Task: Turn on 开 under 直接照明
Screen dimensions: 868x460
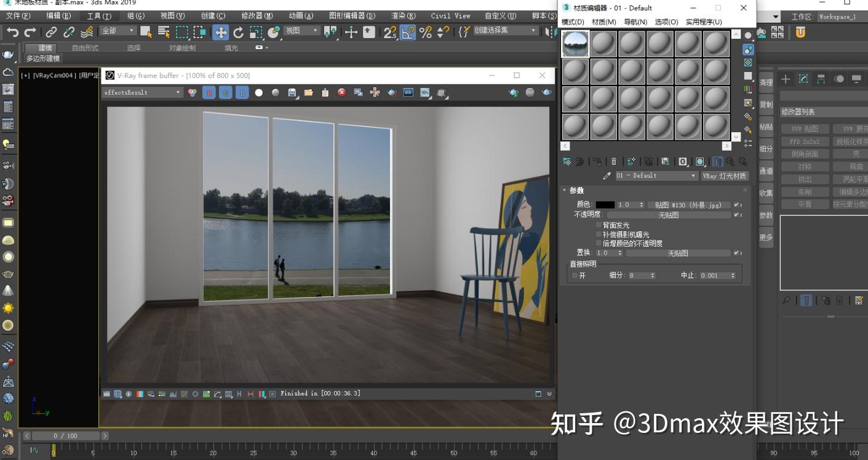Action: [x=573, y=275]
